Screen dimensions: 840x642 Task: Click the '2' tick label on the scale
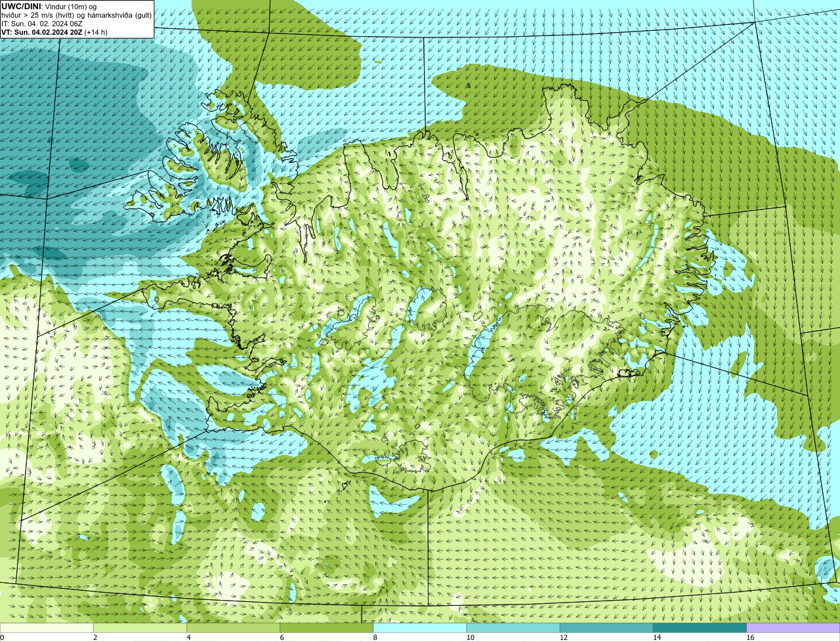click(x=95, y=637)
